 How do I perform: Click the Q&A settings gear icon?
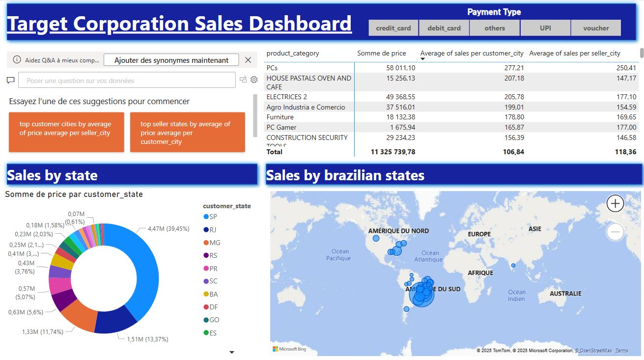[254, 80]
